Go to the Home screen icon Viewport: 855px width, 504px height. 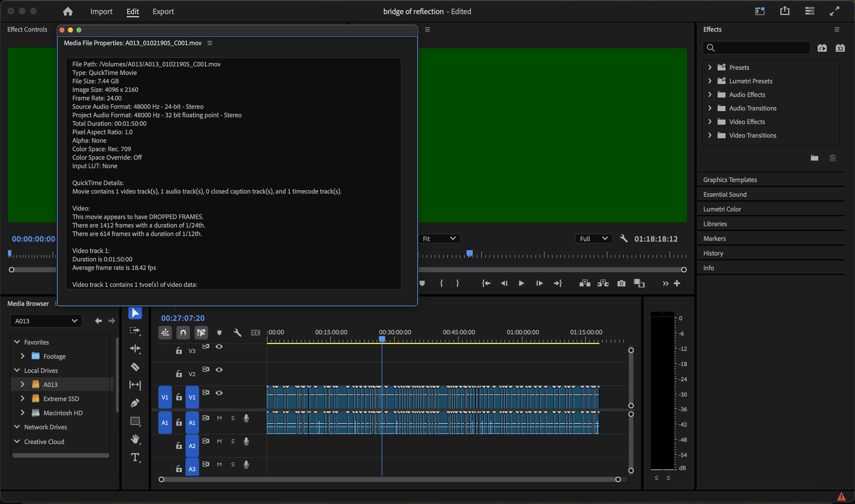[x=68, y=11]
